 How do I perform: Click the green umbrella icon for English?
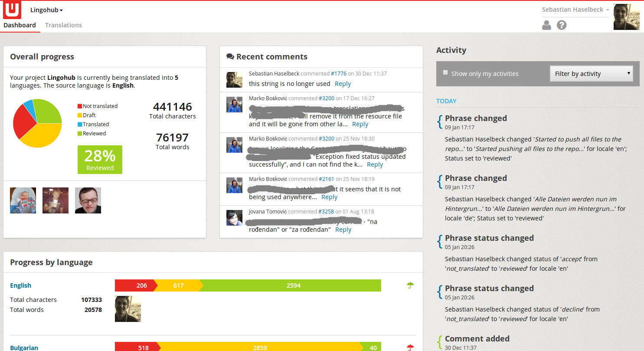tap(410, 285)
